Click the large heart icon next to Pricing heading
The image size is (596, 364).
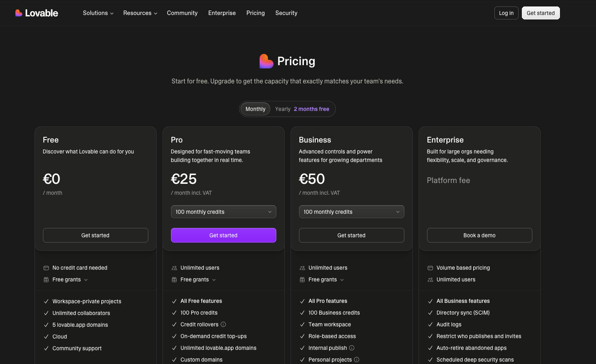point(266,61)
